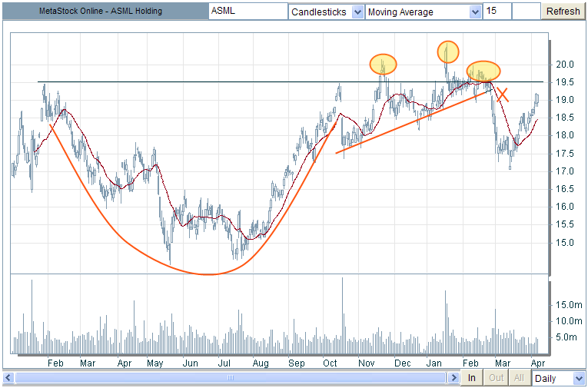This screenshot has height=388, width=588.
Task: Open the Moving Average indicator dropdown
Action: (424, 12)
